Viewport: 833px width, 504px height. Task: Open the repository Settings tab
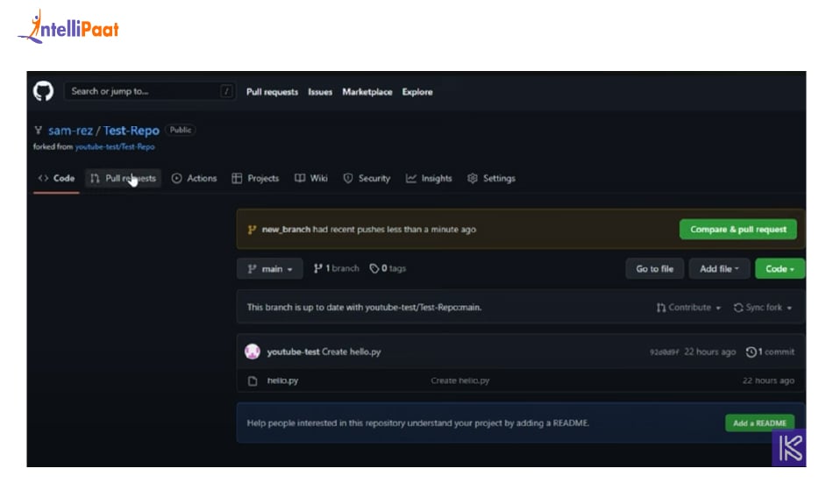(491, 179)
